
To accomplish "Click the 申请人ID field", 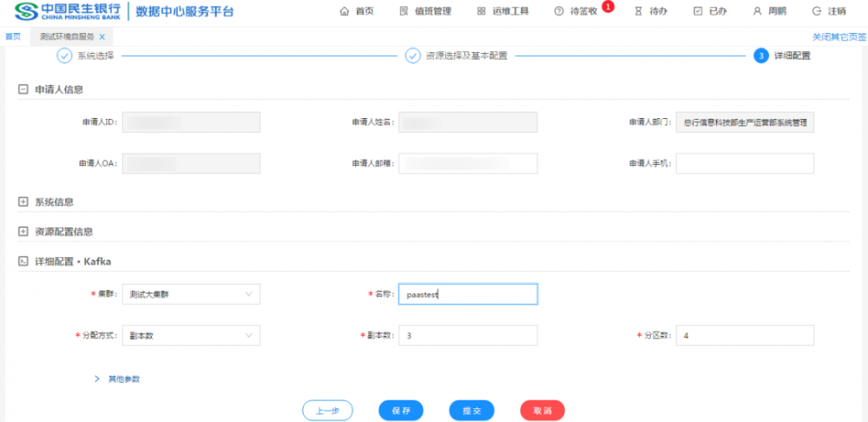I will (191, 122).
